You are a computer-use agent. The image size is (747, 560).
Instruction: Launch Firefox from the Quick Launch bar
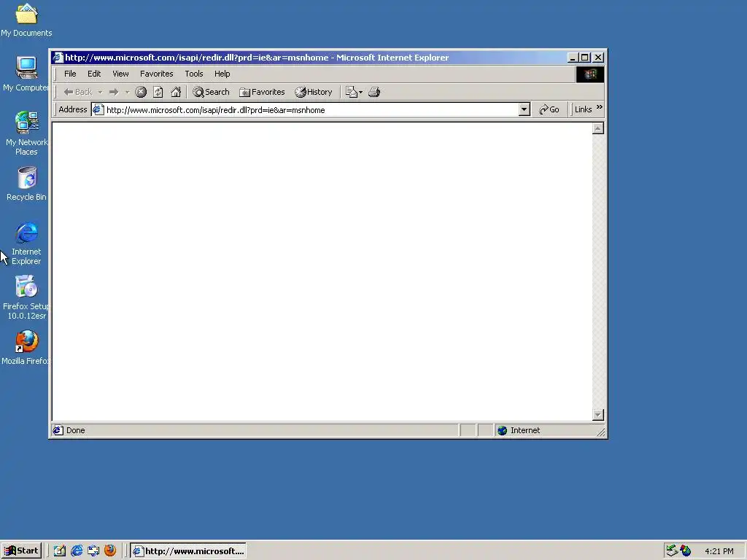coord(110,551)
